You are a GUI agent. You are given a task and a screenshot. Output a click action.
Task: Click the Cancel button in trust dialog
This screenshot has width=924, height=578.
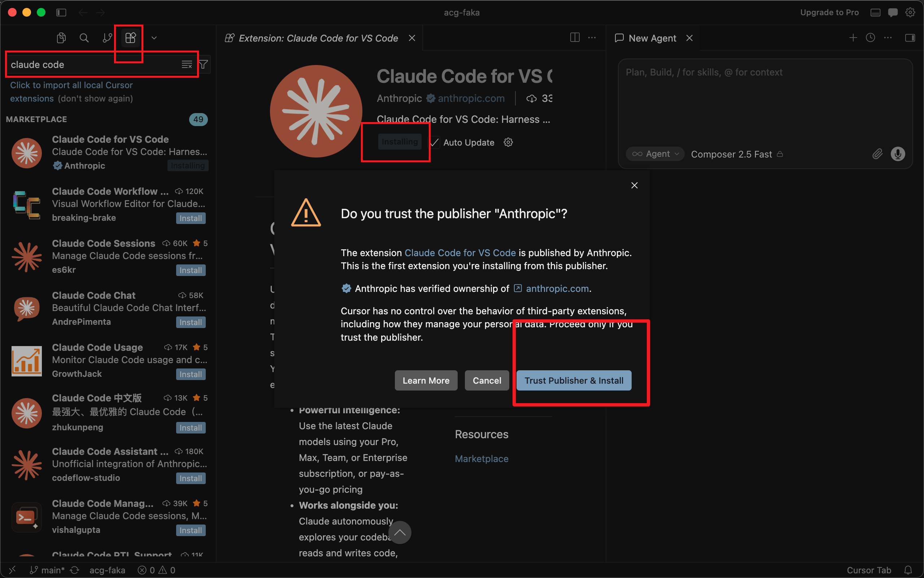click(487, 380)
